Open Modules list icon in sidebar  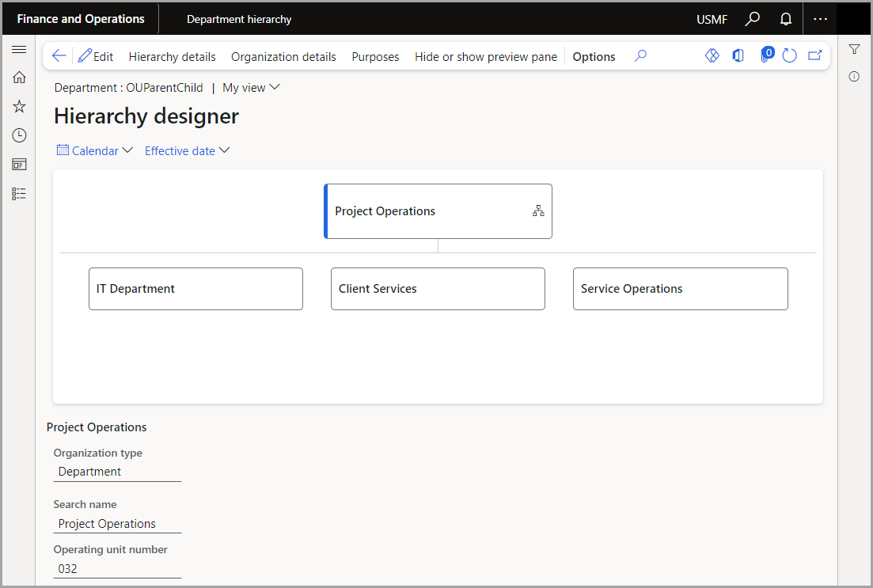click(19, 193)
